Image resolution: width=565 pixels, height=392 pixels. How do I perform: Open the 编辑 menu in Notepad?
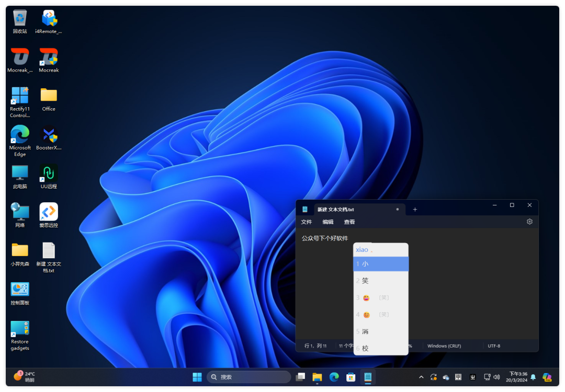[x=328, y=222]
